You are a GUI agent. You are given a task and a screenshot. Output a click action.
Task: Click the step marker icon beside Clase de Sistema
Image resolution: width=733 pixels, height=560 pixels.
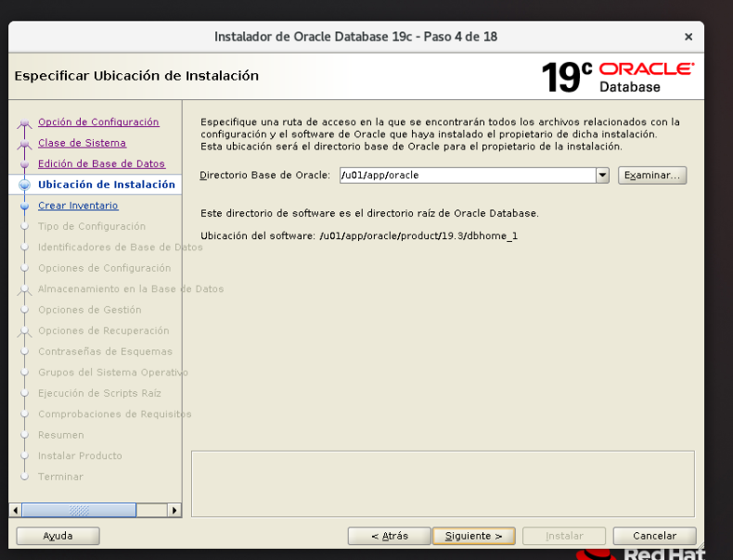click(24, 144)
